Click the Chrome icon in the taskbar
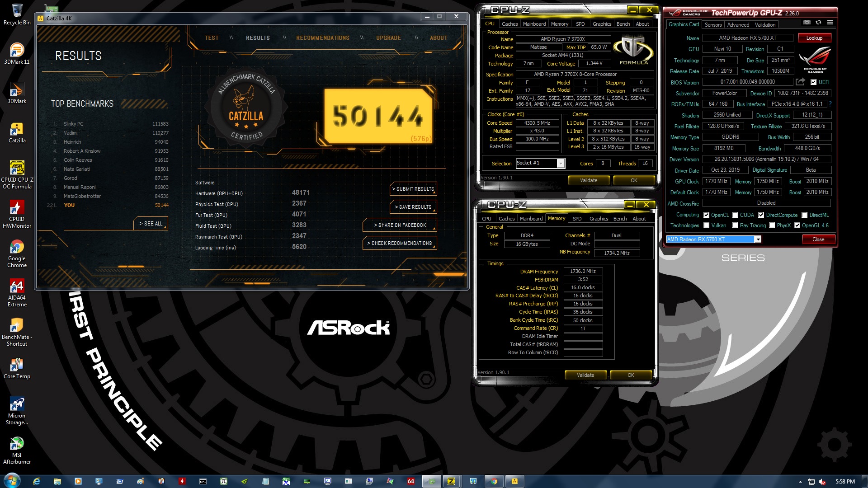 pos(494,481)
